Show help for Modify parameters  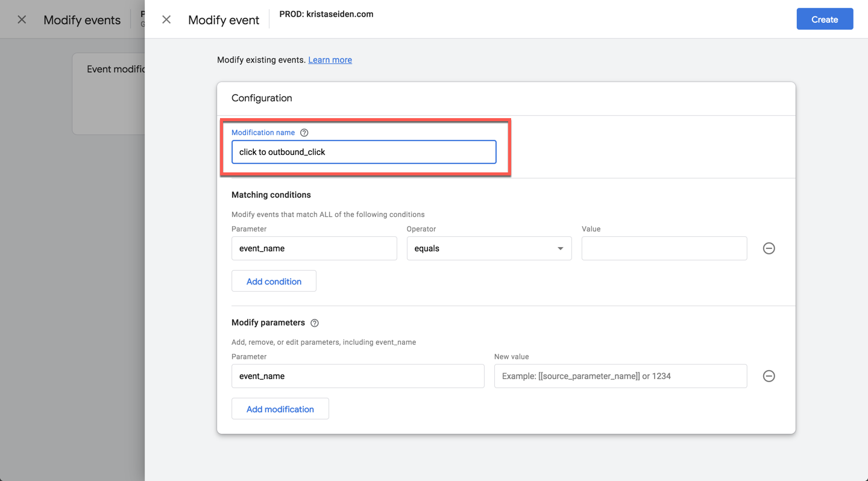(x=315, y=323)
